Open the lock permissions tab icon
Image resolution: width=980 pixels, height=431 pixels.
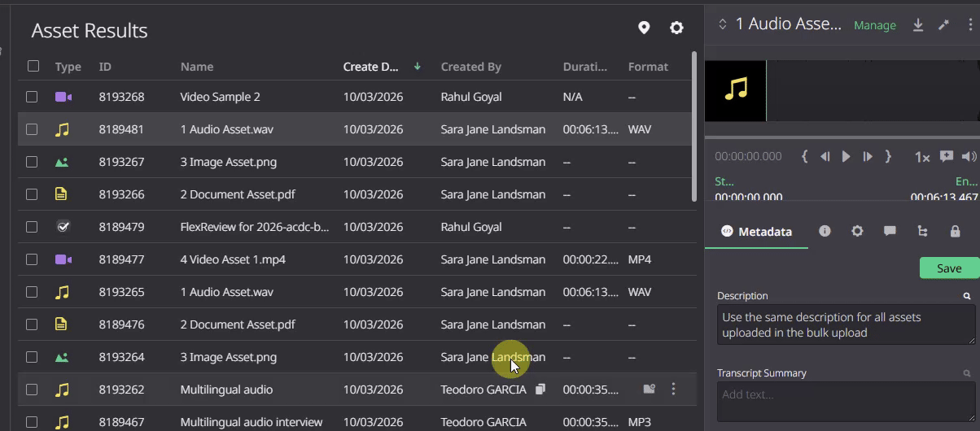955,231
